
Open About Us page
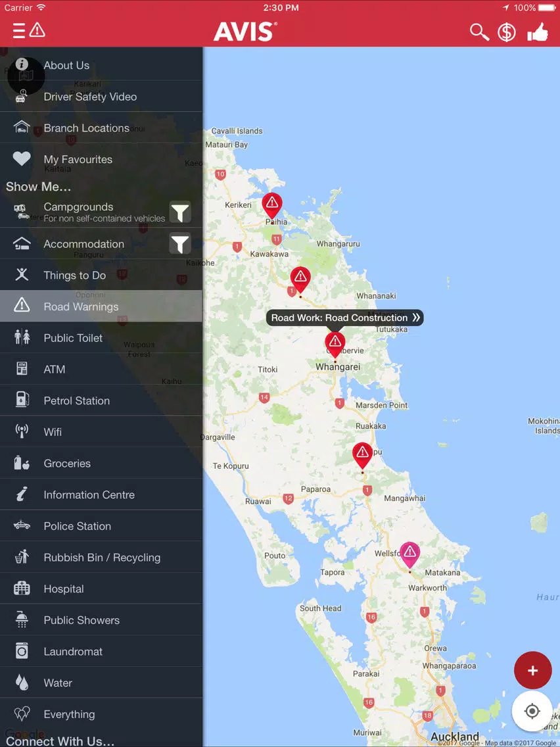point(101,65)
